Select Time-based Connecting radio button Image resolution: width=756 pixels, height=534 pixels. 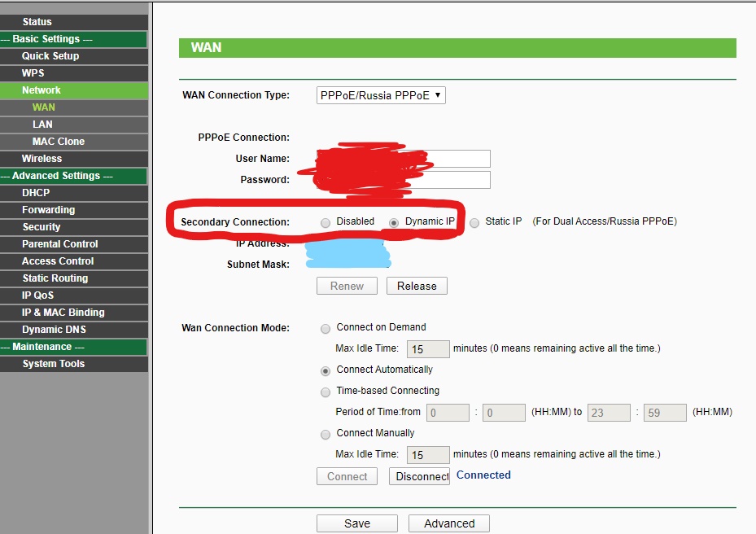point(326,392)
